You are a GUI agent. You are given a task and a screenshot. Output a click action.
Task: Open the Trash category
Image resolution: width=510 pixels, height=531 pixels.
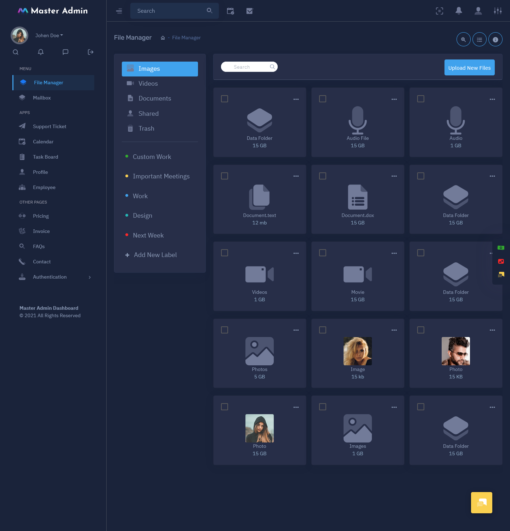click(x=160, y=128)
